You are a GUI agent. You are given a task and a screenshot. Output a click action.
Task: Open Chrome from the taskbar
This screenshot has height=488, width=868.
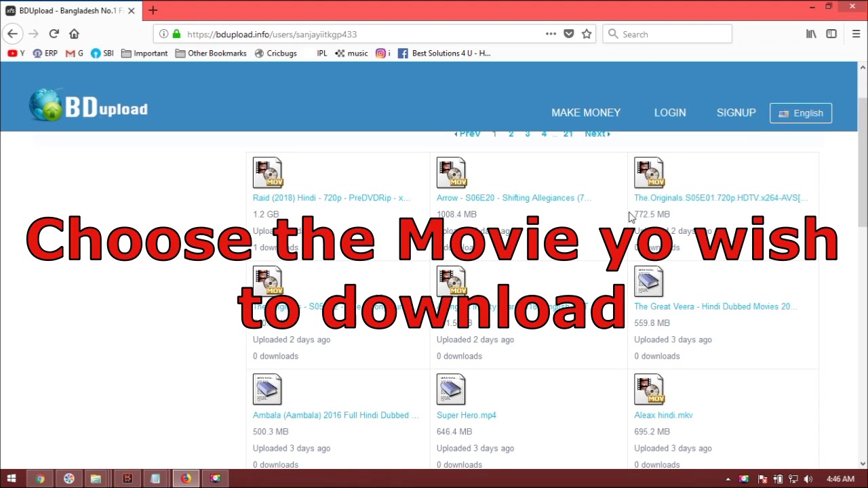(x=40, y=479)
